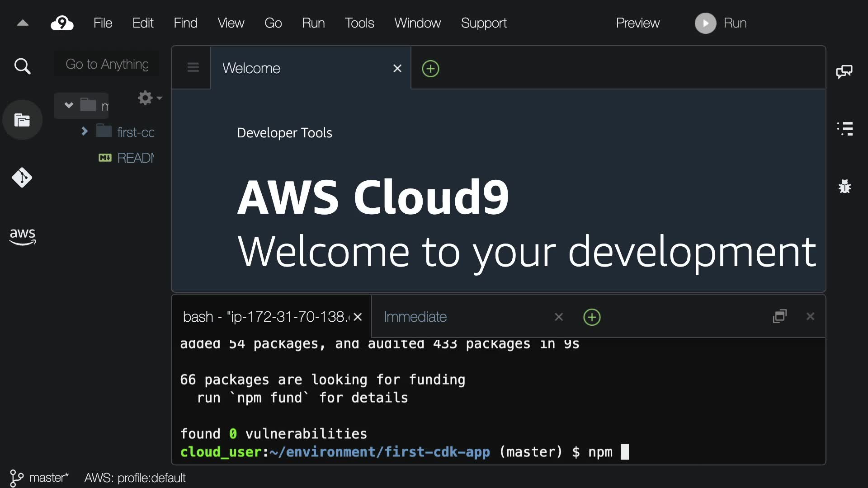This screenshot has height=488, width=868.
Task: Open the Tools menu
Action: click(x=359, y=23)
